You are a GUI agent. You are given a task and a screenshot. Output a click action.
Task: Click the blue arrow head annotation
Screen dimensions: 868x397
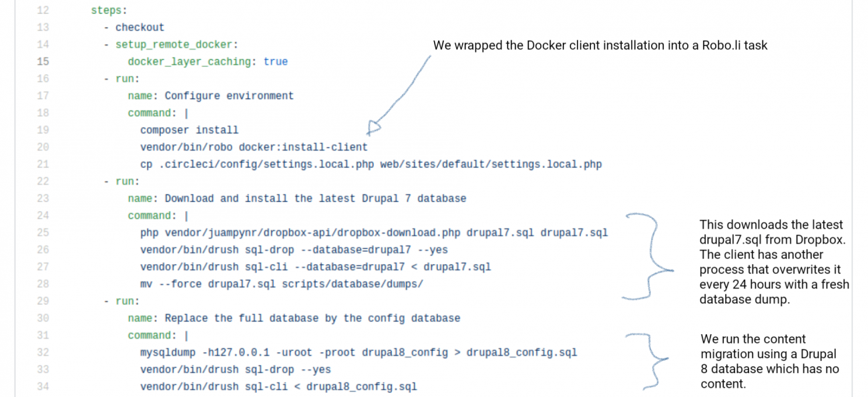point(375,127)
